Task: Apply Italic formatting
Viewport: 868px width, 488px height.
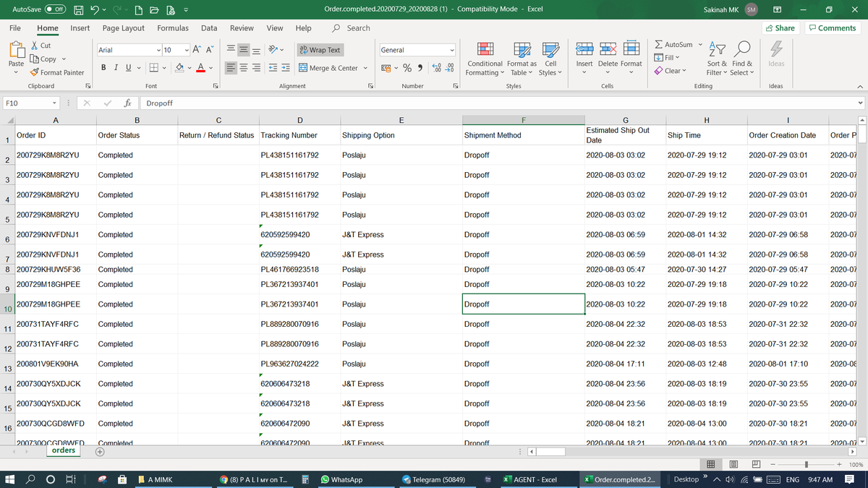Action: pyautogui.click(x=116, y=67)
